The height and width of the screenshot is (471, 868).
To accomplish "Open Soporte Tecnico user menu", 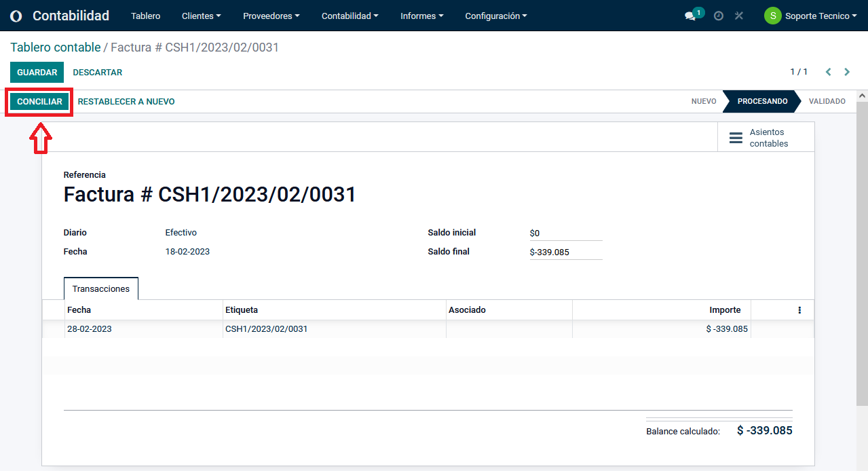I will point(811,16).
